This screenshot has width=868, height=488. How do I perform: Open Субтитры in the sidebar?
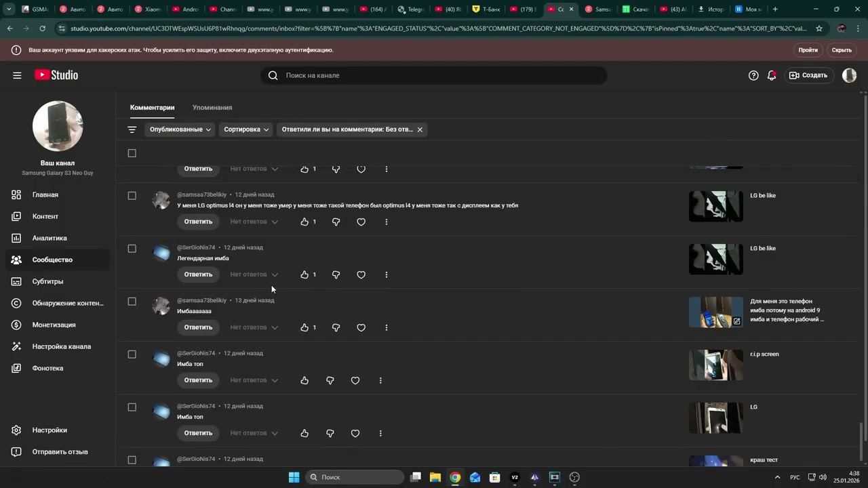pyautogui.click(x=58, y=281)
